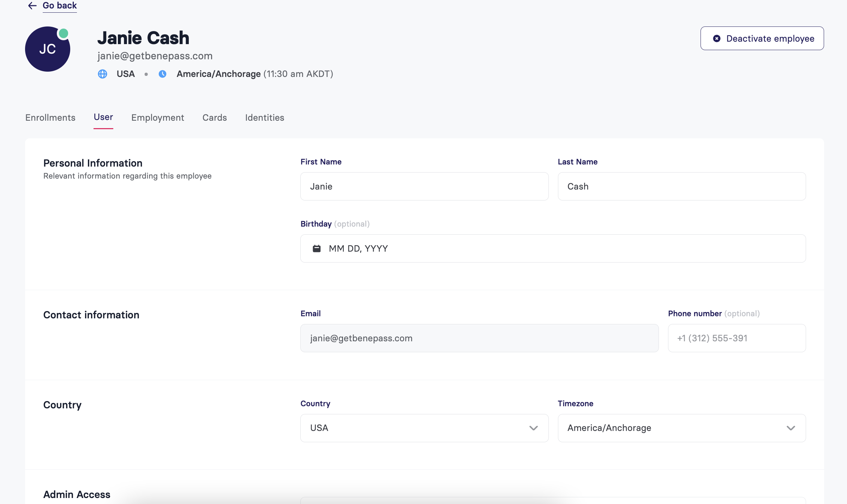Click the green active status dot
Screen dimensions: 847x504
coord(64,34)
